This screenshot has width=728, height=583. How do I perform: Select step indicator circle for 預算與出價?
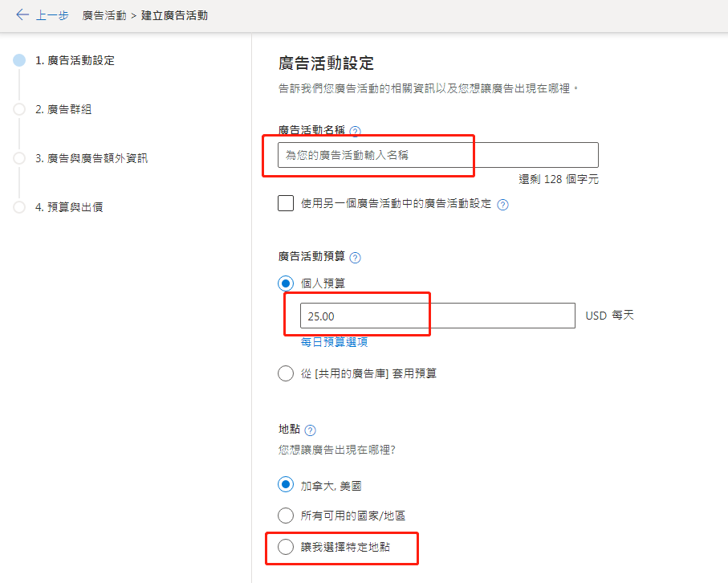pyautogui.click(x=18, y=207)
